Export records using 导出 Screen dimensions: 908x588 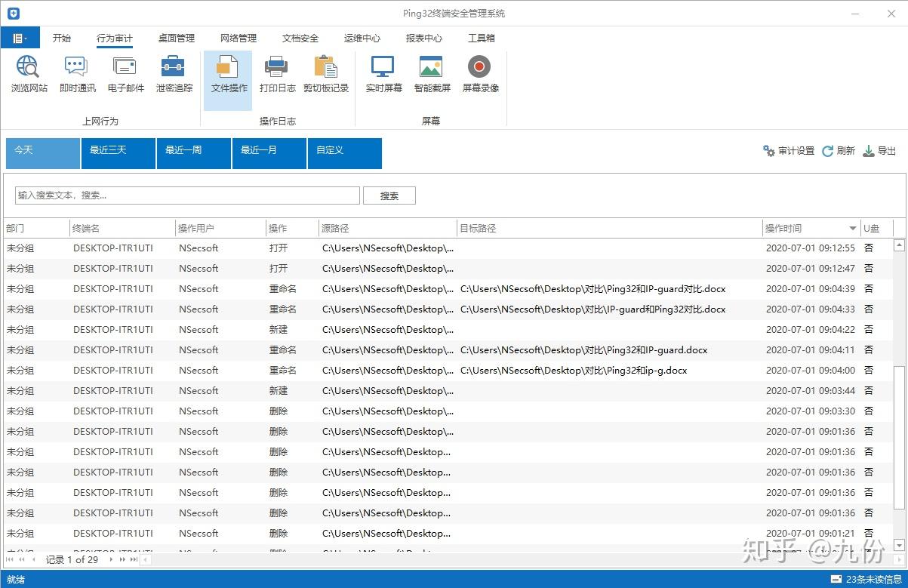pos(879,150)
